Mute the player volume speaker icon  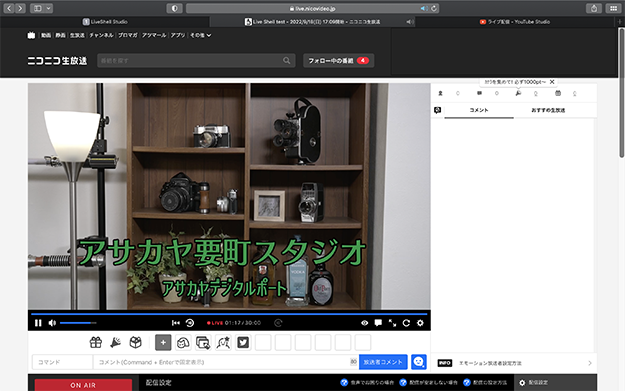coord(52,323)
